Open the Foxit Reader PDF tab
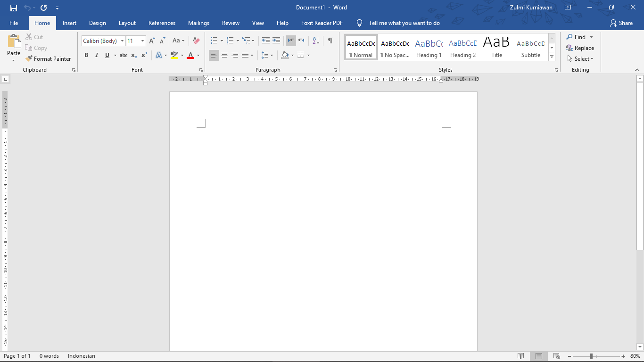 point(322,23)
